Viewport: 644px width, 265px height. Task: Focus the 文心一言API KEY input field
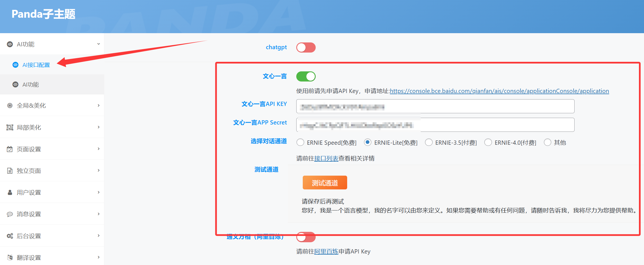(x=435, y=106)
